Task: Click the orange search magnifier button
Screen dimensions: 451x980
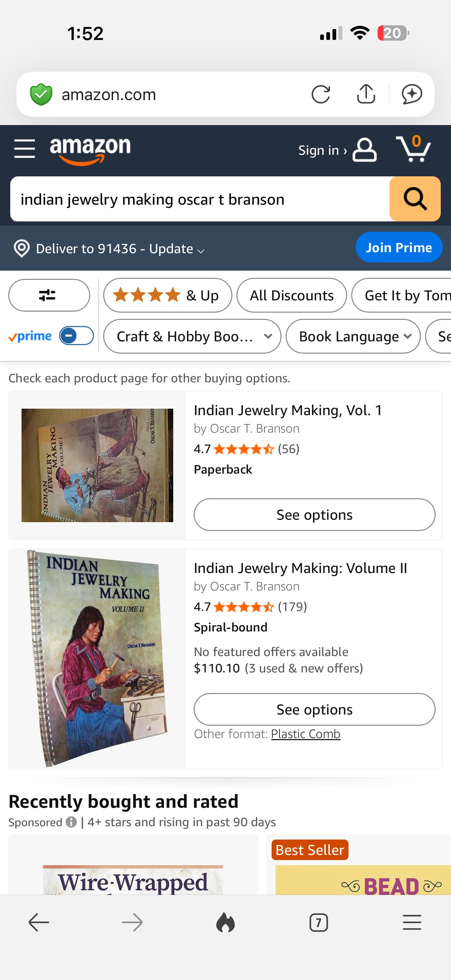Action: click(415, 199)
